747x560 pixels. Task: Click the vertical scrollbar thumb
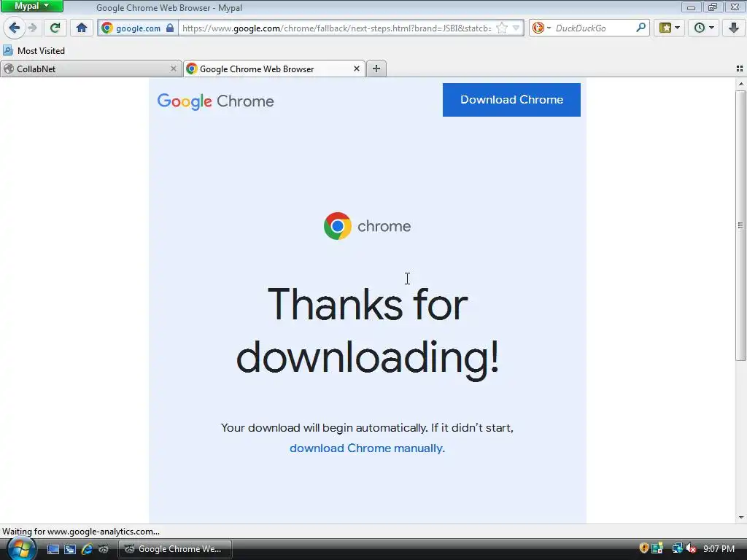coord(740,225)
